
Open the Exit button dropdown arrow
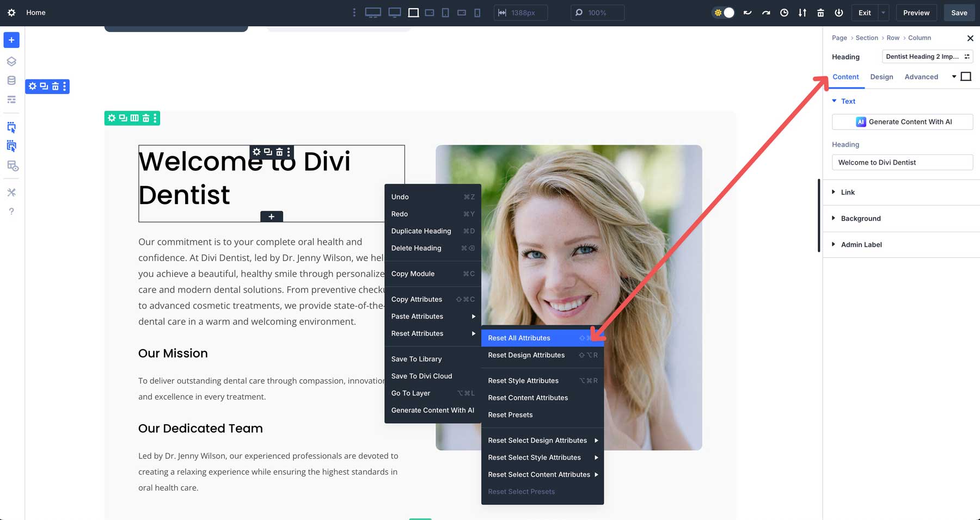(x=883, y=13)
